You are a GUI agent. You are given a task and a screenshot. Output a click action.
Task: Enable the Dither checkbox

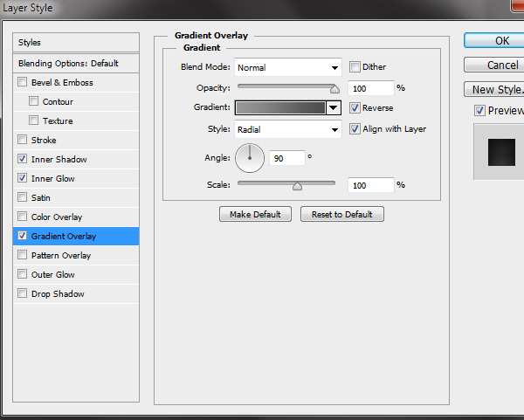(x=355, y=67)
